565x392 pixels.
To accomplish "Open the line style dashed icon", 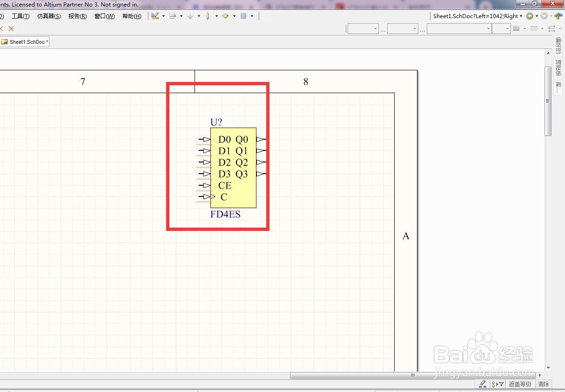I will (534, 28).
